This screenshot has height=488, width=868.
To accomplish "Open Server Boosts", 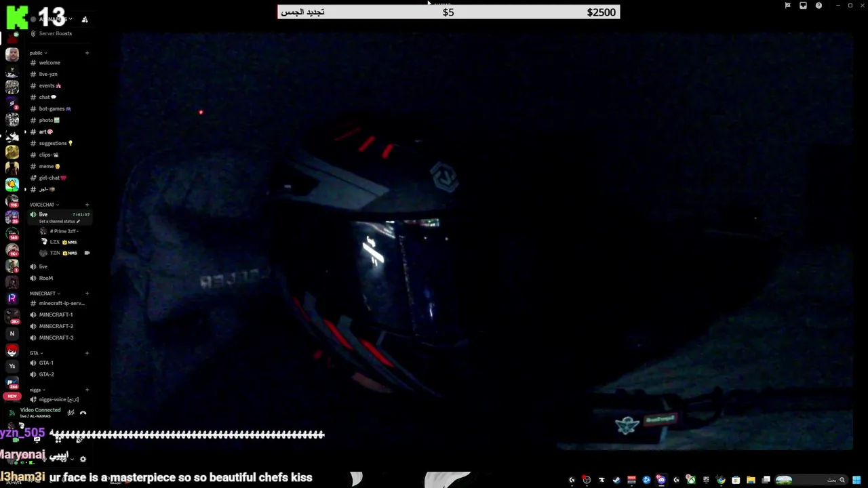I will pos(55,33).
